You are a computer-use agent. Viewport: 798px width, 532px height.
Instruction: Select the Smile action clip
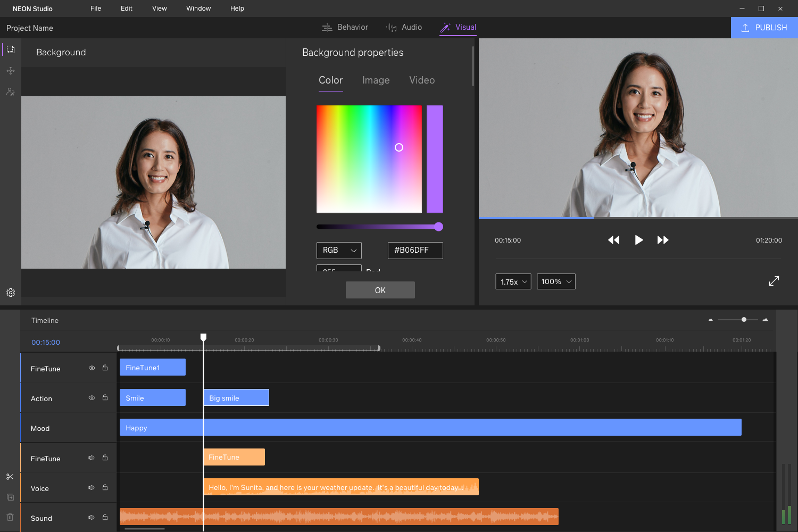point(153,397)
